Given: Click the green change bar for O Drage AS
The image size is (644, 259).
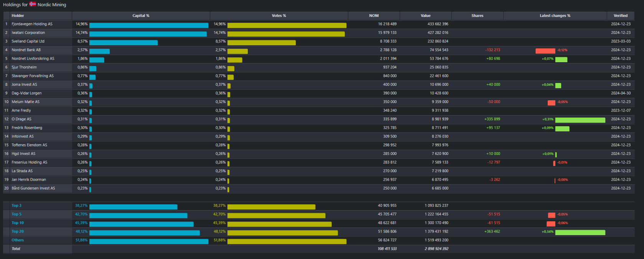Looking at the screenshot, I should point(580,120).
